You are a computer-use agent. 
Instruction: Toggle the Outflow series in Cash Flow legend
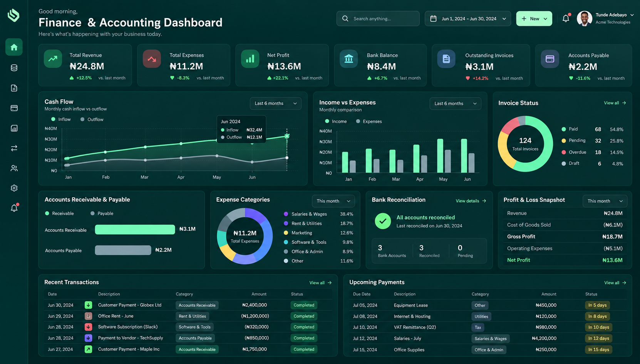(x=92, y=119)
